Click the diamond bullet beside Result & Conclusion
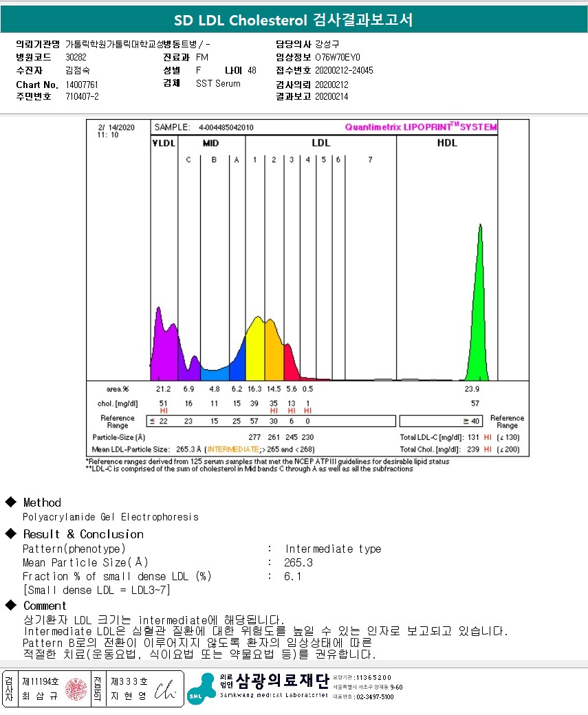The image size is (588, 715). (10, 533)
